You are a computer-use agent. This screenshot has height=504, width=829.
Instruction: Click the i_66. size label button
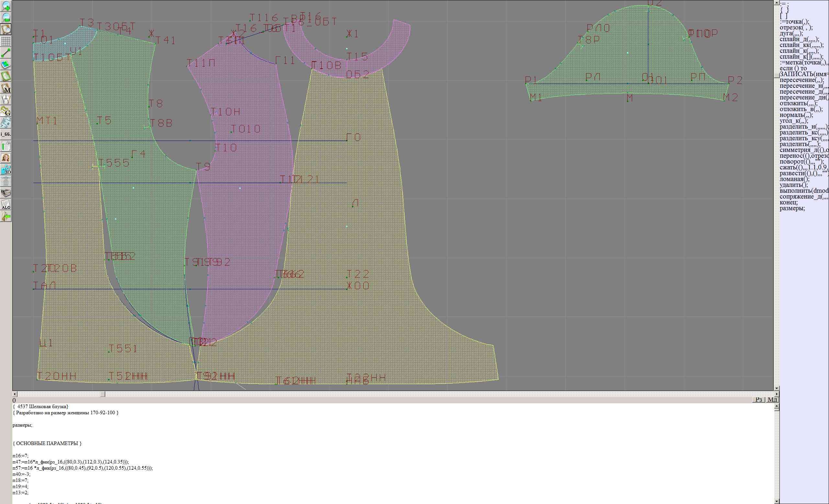(6, 134)
